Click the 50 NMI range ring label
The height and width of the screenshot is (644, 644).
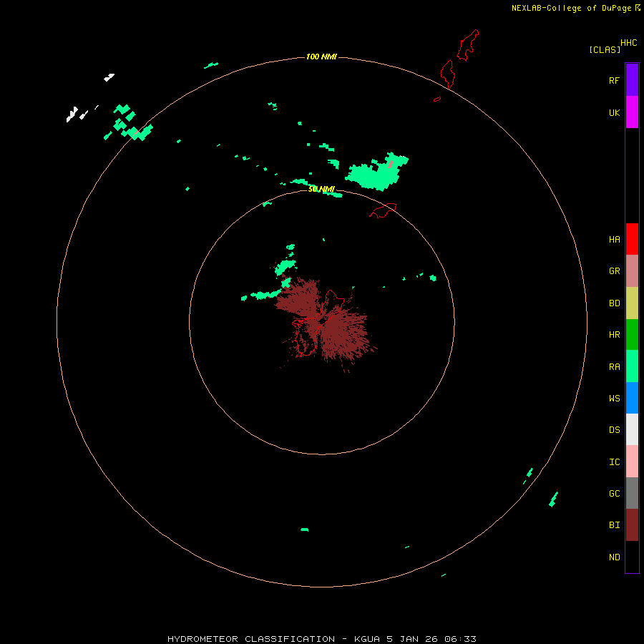click(x=321, y=189)
